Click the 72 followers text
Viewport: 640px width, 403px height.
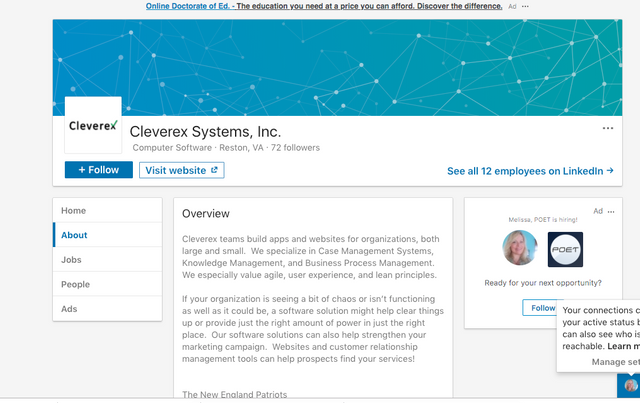295,148
